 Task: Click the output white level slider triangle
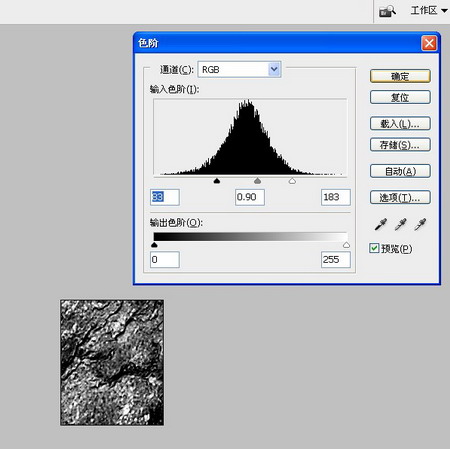click(346, 245)
